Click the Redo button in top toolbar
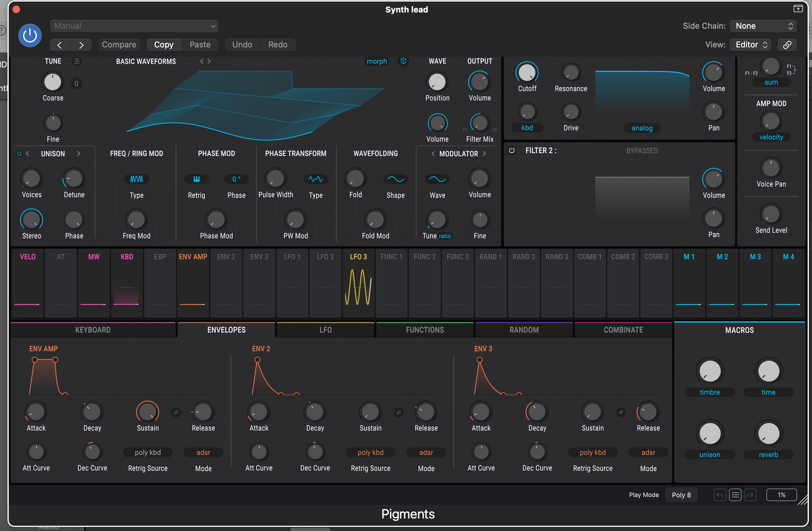This screenshot has height=531, width=812. (x=278, y=45)
